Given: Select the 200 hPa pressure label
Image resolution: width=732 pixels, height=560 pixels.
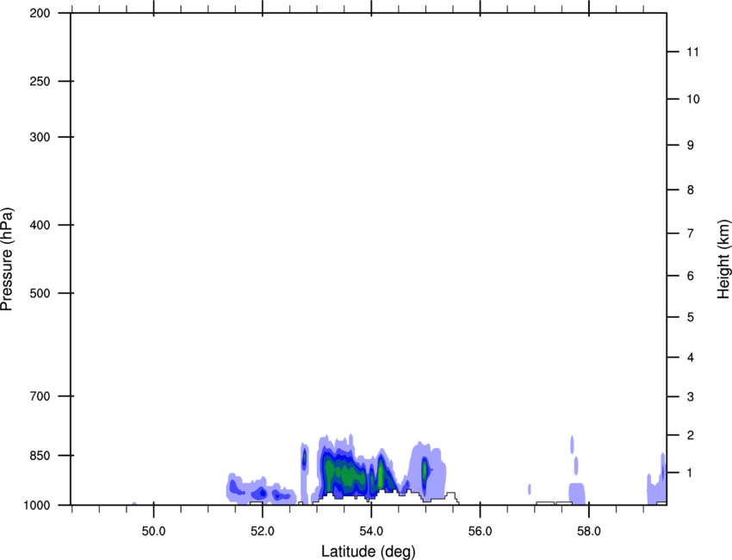Looking at the screenshot, I should click(40, 13).
